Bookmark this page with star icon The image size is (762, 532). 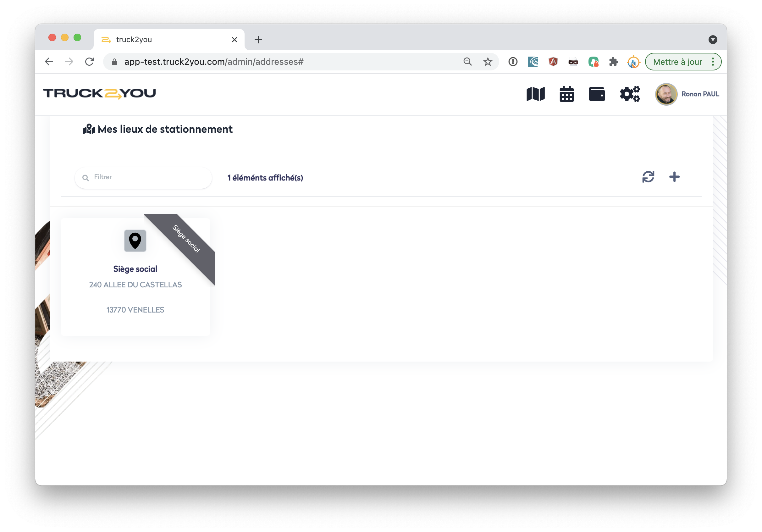[x=488, y=62]
